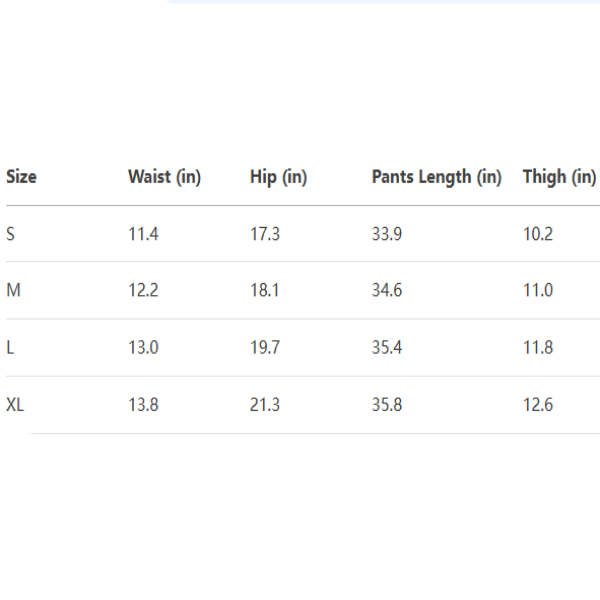The image size is (600, 600).
Task: Select the Thigh (in) column header
Action: click(x=559, y=177)
